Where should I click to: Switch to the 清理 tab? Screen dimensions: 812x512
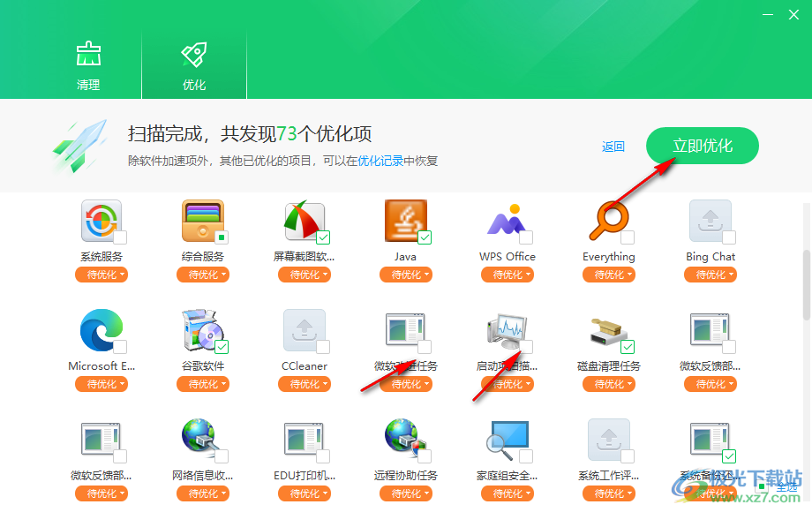(88, 62)
